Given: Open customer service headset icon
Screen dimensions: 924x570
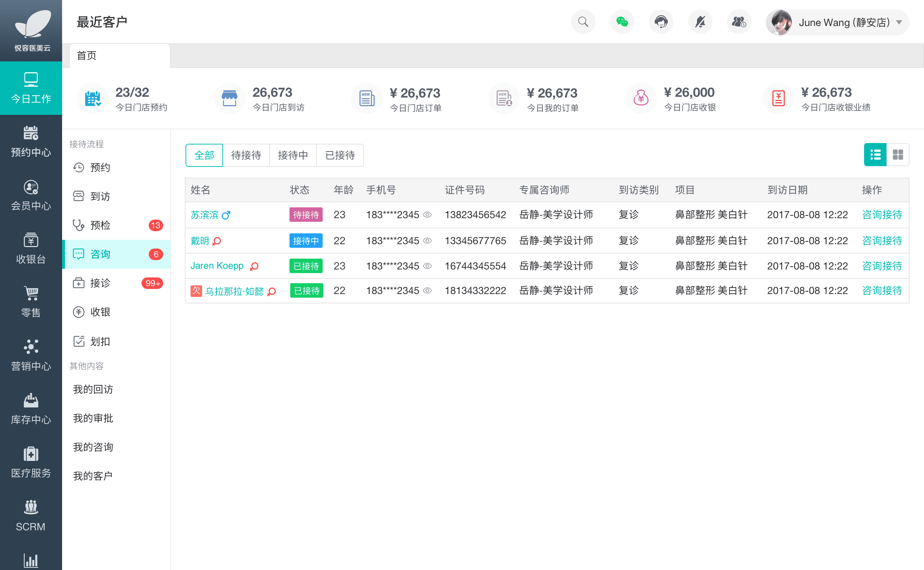Looking at the screenshot, I should tap(661, 22).
